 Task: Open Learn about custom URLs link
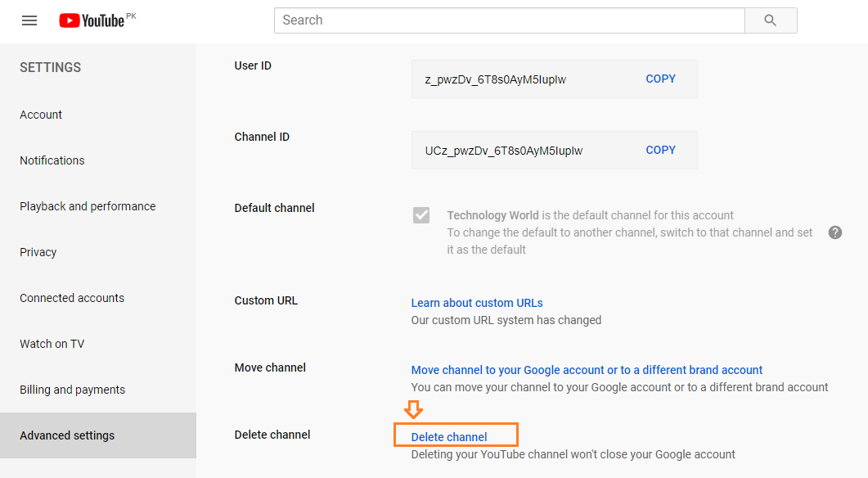click(x=477, y=303)
